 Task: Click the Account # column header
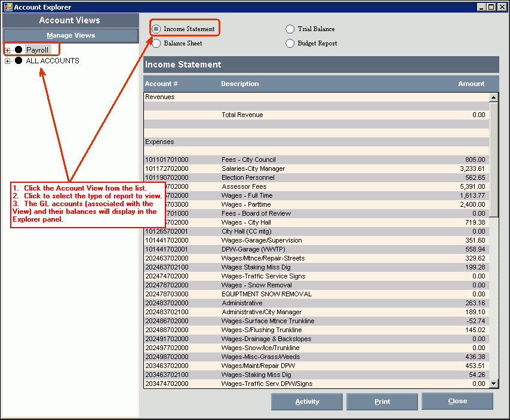(x=161, y=84)
